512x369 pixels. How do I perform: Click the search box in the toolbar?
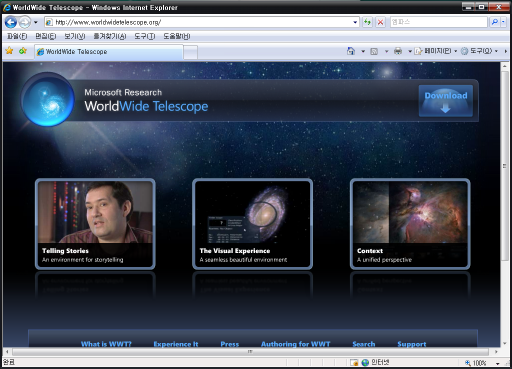pos(438,22)
